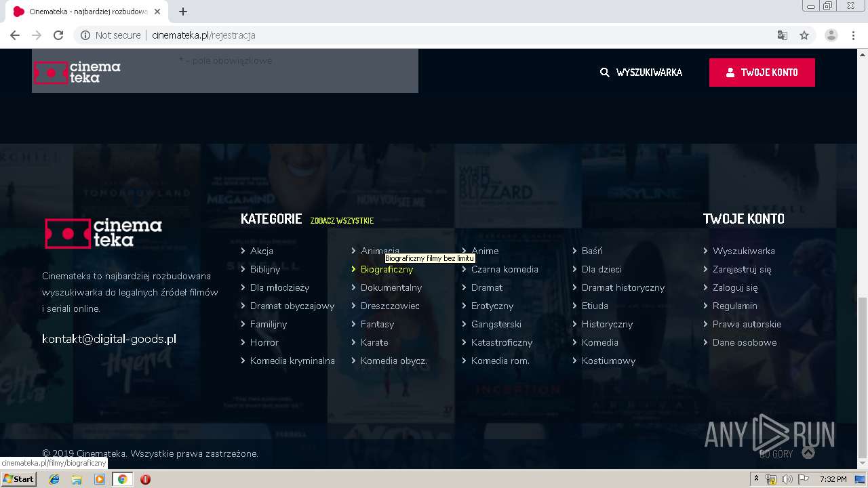Click the kontakt@digital-goods.pl email
This screenshot has height=488, width=868.
click(109, 339)
